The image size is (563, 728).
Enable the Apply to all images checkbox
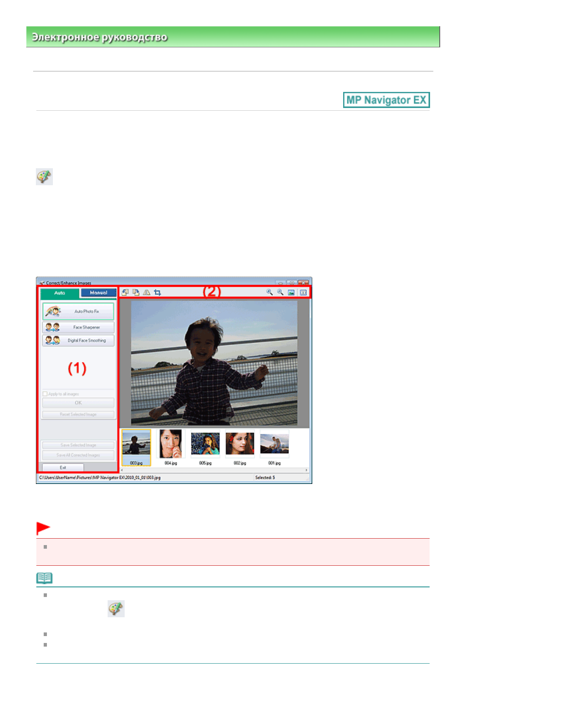[x=45, y=394]
